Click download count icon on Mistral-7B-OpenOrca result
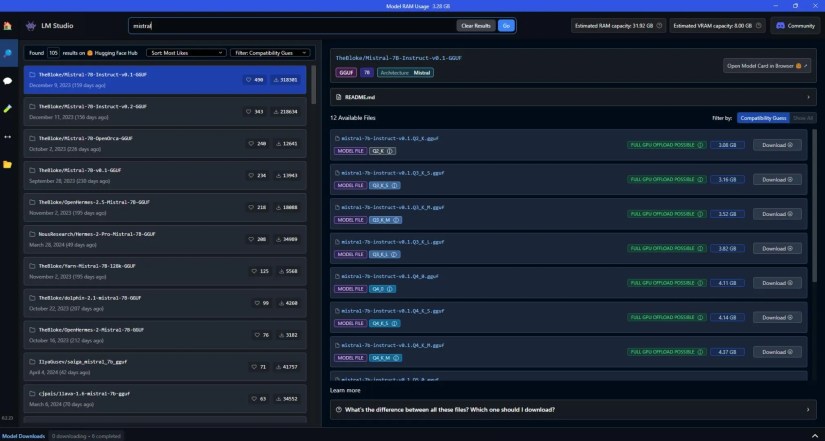 278,144
